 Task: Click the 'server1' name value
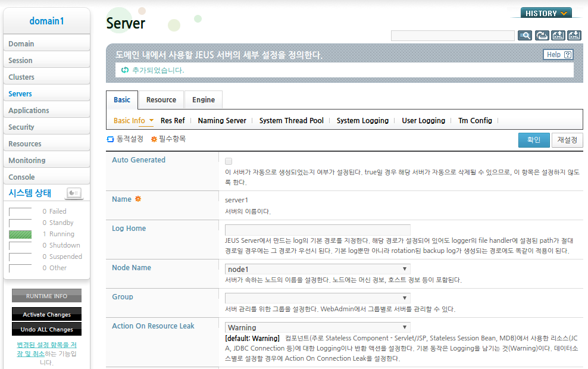coord(236,200)
